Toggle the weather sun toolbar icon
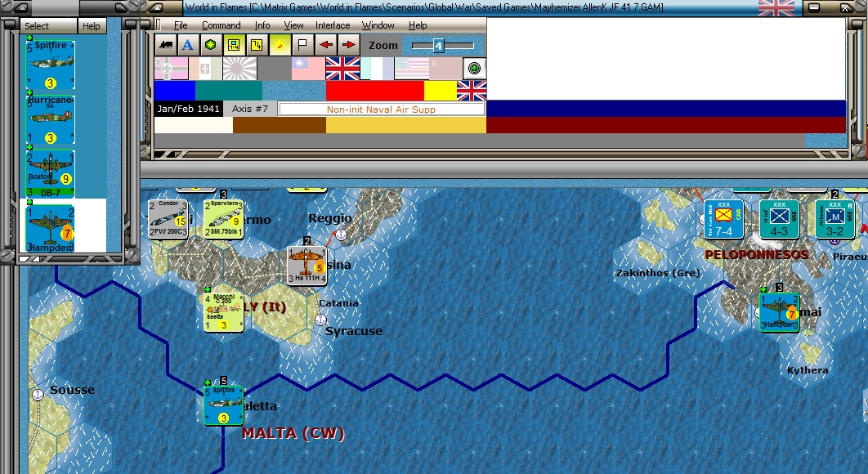 pos(280,46)
